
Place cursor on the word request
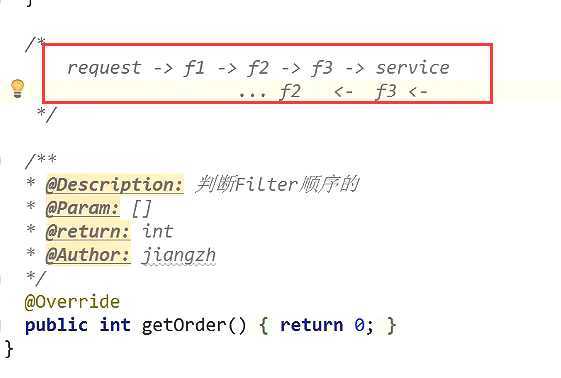[x=104, y=68]
